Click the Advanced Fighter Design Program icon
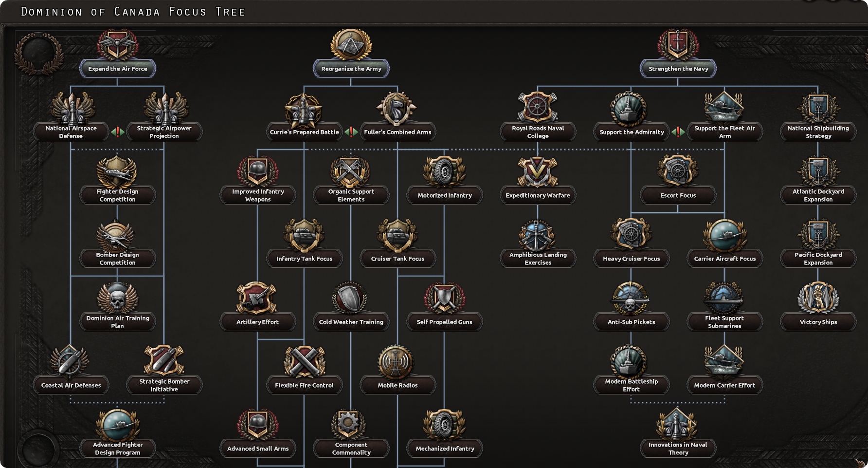Viewport: 868px width, 468px height. click(118, 425)
